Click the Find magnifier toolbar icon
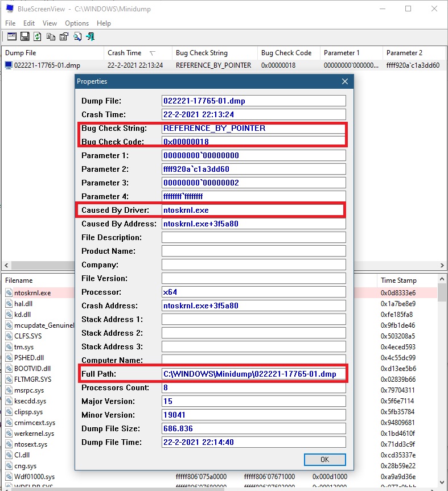The height and width of the screenshot is (491, 448). coord(77,37)
